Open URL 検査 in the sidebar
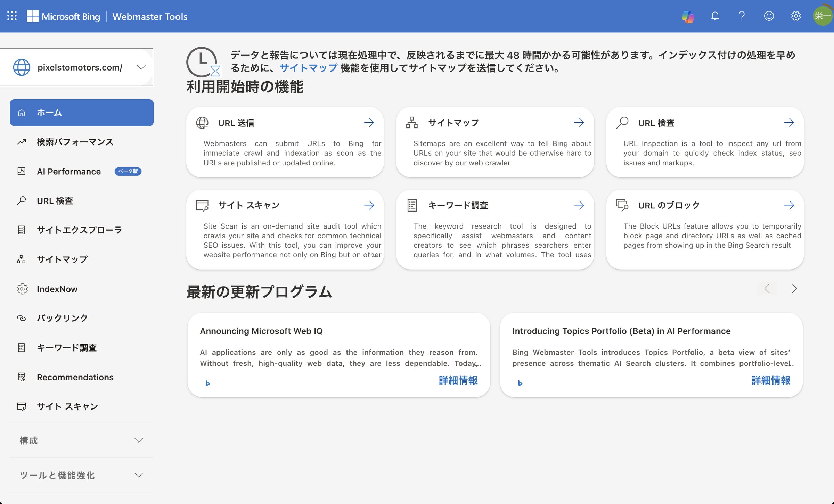 point(82,201)
